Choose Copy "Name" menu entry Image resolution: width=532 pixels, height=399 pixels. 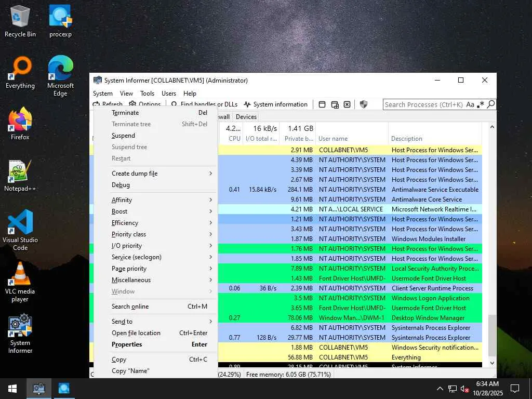click(156, 371)
